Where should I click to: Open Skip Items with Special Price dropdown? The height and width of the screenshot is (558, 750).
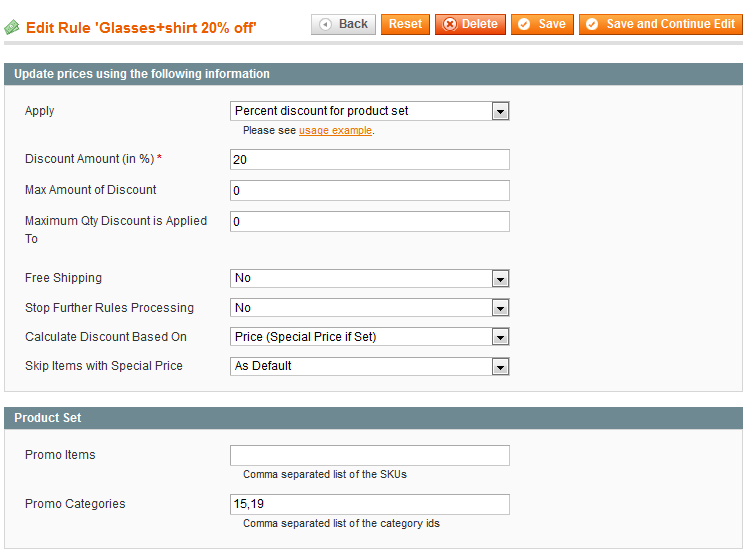pyautogui.click(x=370, y=367)
